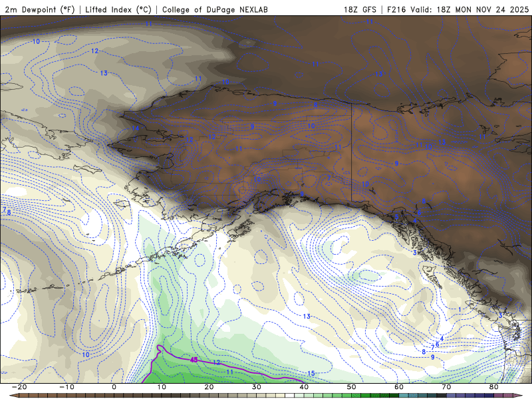The image size is (532, 399).
Task: Click the "20" value on the legend scale
Action: [x=209, y=387]
